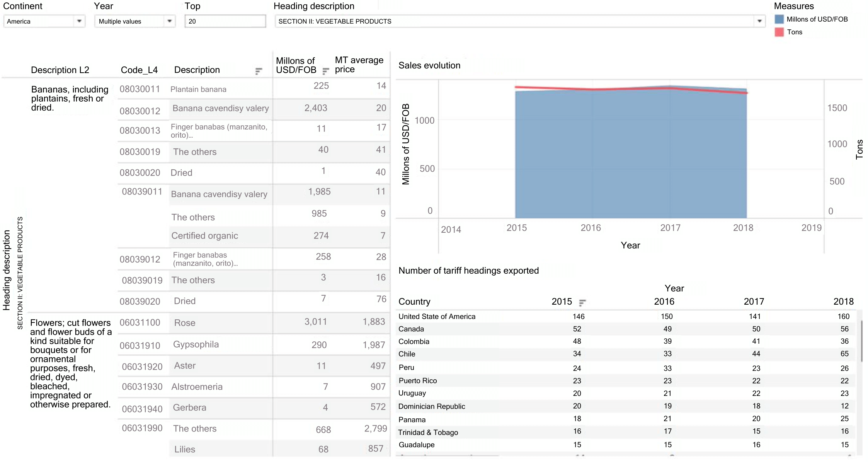
Task: Click code 08030012 in the table
Action: point(140,111)
